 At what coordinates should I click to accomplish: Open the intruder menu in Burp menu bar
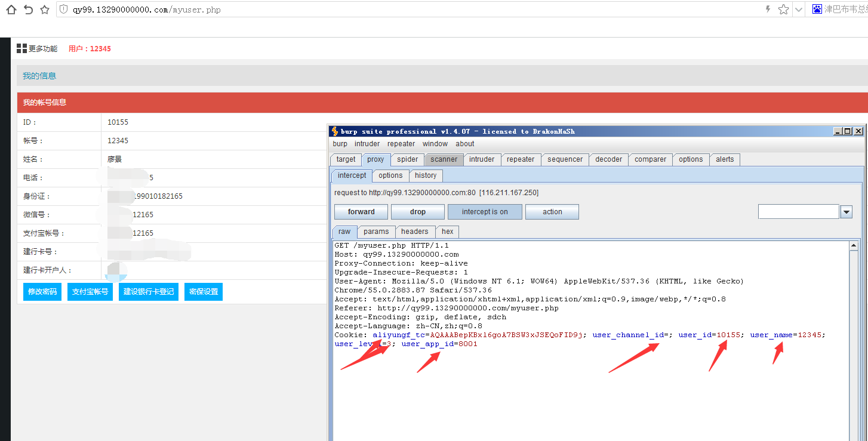(367, 144)
